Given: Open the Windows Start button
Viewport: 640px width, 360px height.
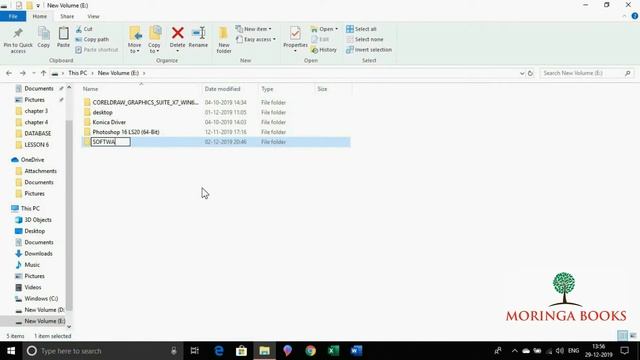Looking at the screenshot, I should (11, 351).
